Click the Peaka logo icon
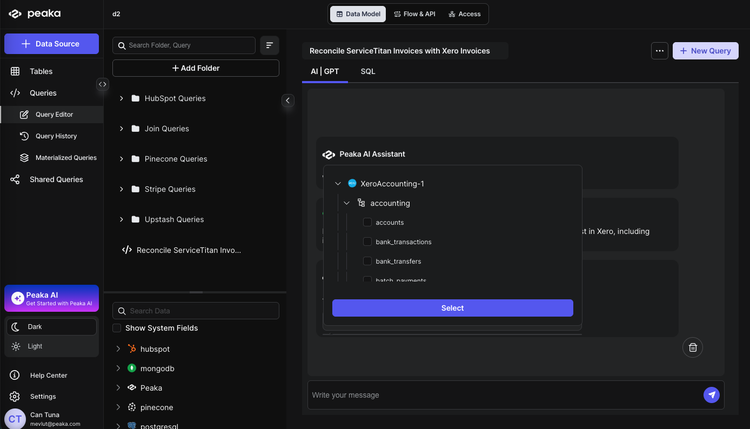Viewport: 750px width, 429px height. pyautogui.click(x=15, y=13)
